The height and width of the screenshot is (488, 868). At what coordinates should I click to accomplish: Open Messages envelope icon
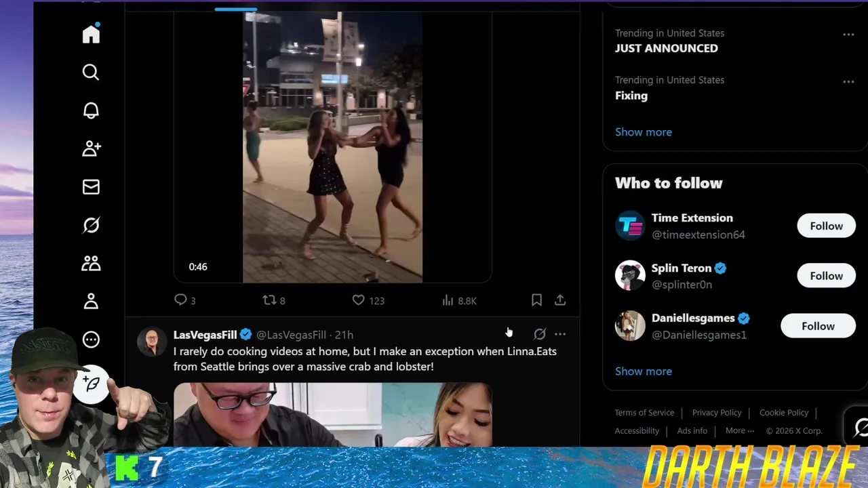[x=91, y=187]
